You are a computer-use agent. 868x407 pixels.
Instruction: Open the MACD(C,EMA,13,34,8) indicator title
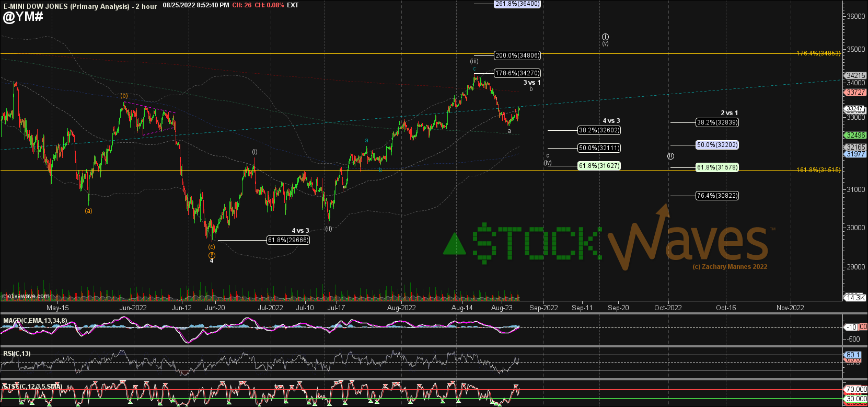pyautogui.click(x=35, y=320)
